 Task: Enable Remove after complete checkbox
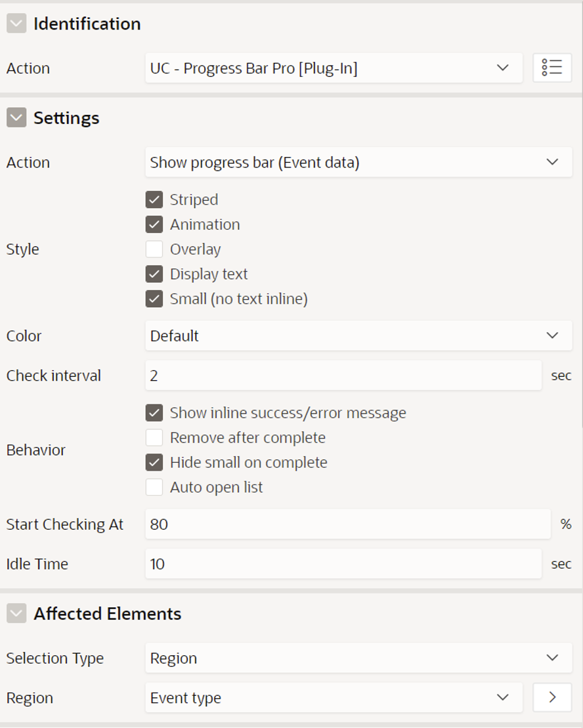[x=154, y=437]
